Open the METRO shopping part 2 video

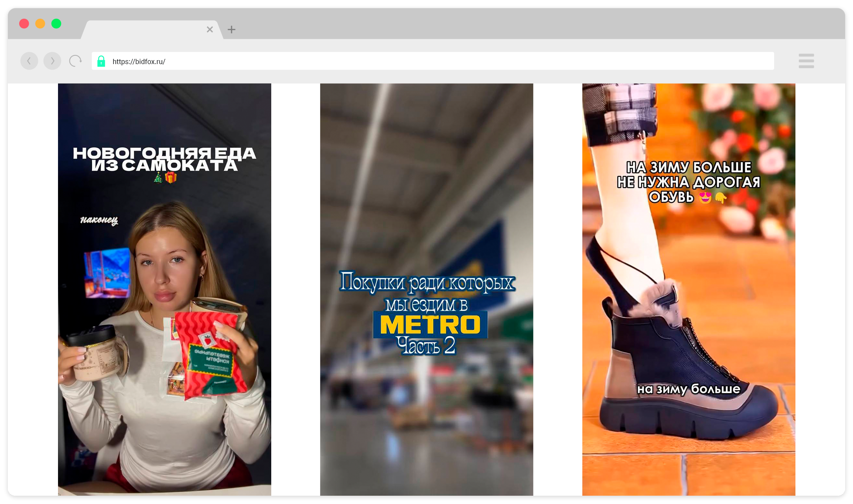point(426,196)
